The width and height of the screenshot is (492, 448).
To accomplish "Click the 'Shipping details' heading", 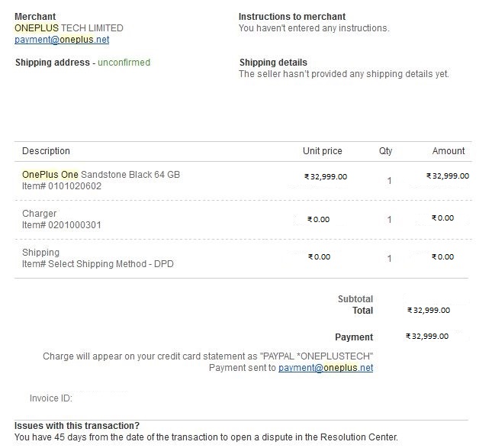I will click(273, 63).
